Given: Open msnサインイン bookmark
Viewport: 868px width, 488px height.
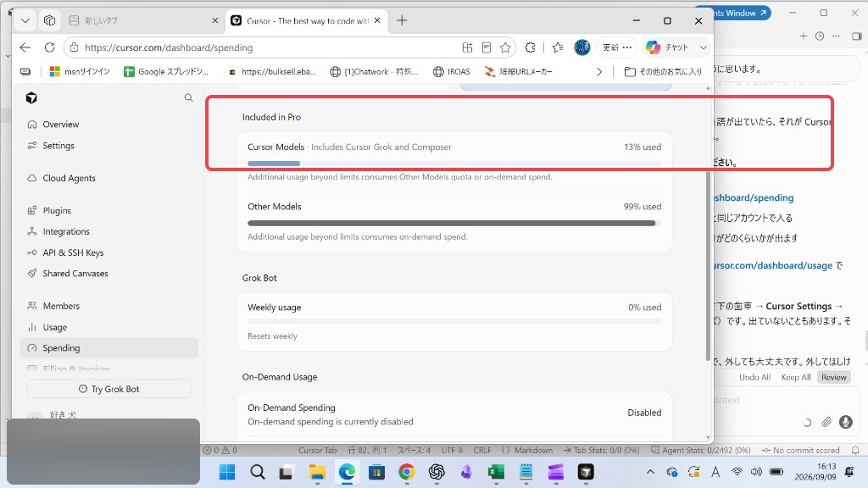Looking at the screenshot, I should point(81,71).
